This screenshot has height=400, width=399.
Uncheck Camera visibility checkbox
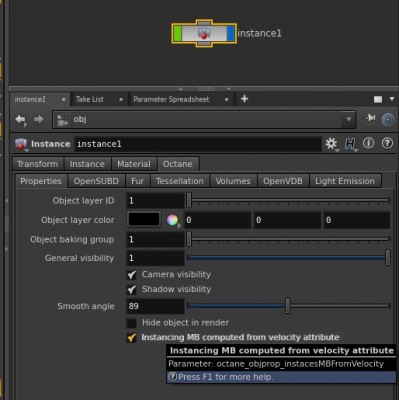(132, 275)
